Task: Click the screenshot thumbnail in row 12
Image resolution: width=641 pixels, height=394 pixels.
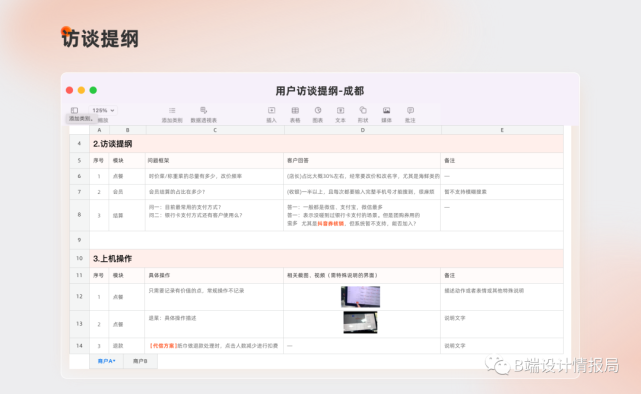Action: point(361,296)
